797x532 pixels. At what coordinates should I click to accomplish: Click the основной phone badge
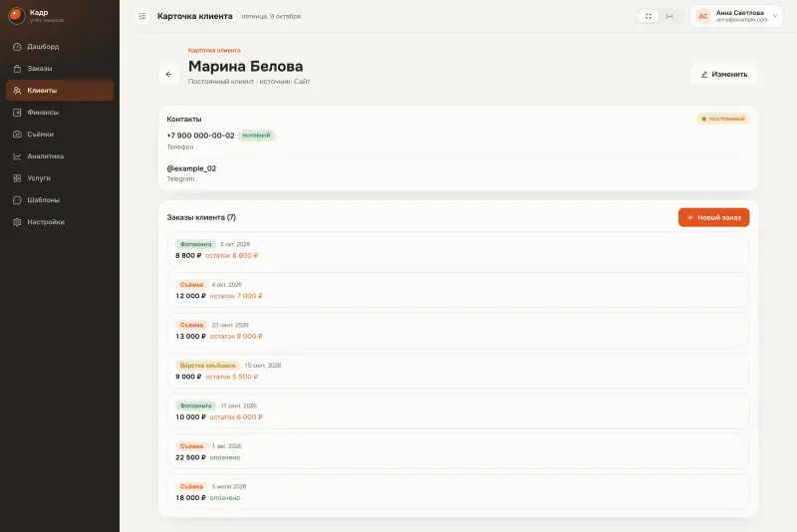coord(256,135)
